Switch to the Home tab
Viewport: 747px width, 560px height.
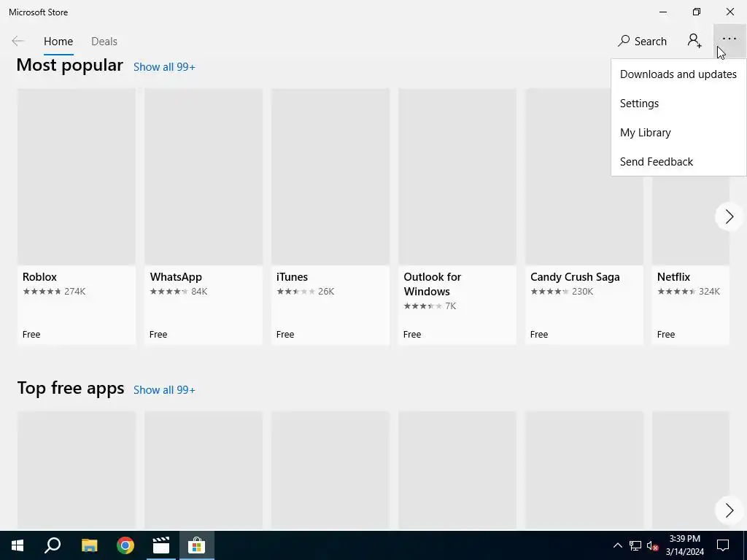coord(58,42)
